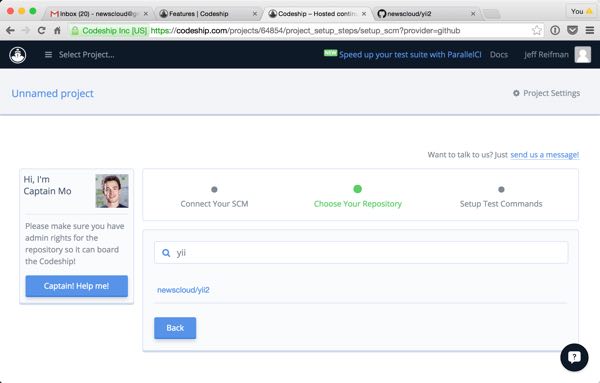600x383 pixels.
Task: Click send us a message link
Action: click(x=545, y=155)
